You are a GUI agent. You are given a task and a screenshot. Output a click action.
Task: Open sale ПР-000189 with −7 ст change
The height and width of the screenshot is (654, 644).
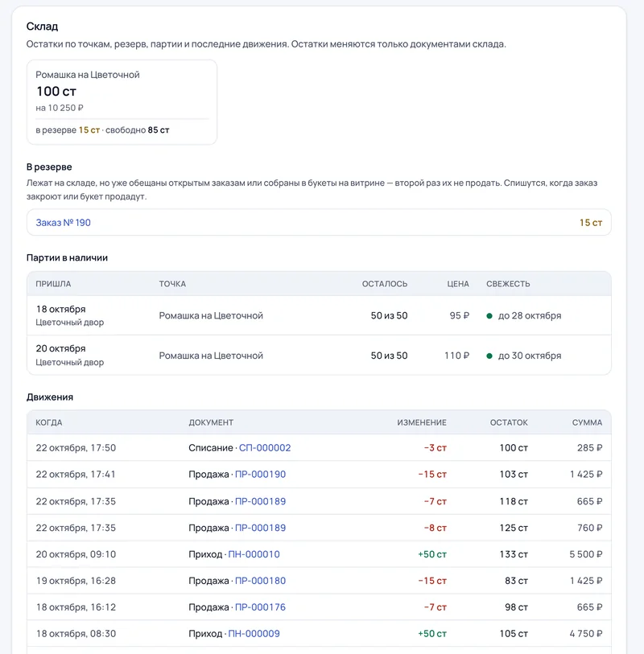pos(261,501)
